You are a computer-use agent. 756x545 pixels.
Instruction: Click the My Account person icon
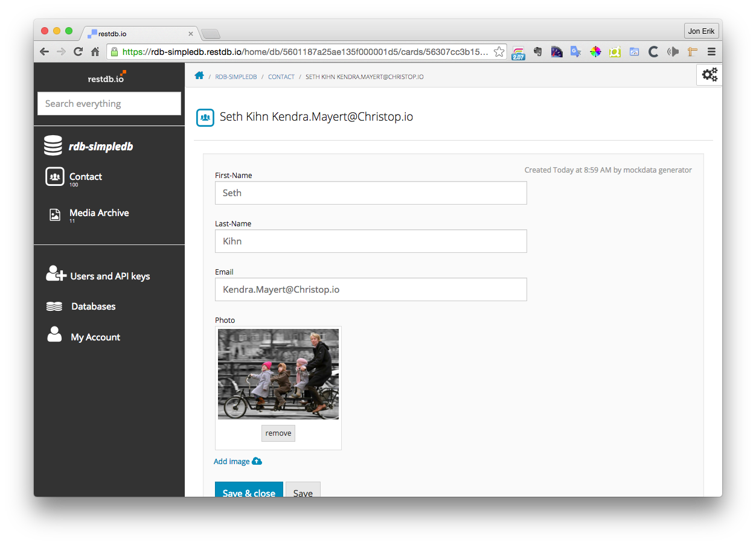tap(54, 335)
